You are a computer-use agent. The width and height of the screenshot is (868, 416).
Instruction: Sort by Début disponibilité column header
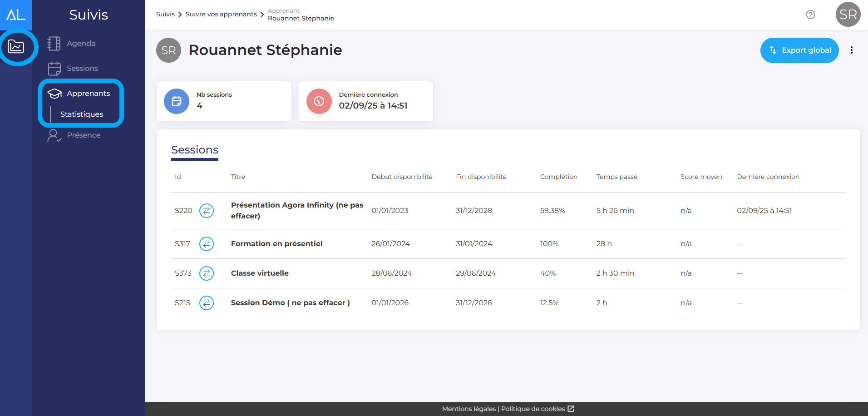(x=402, y=177)
